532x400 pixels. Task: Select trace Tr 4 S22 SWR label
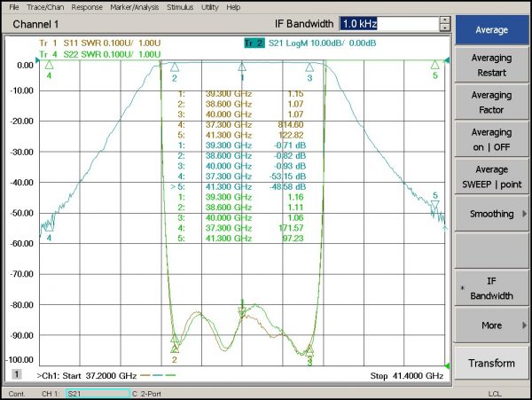[x=99, y=54]
